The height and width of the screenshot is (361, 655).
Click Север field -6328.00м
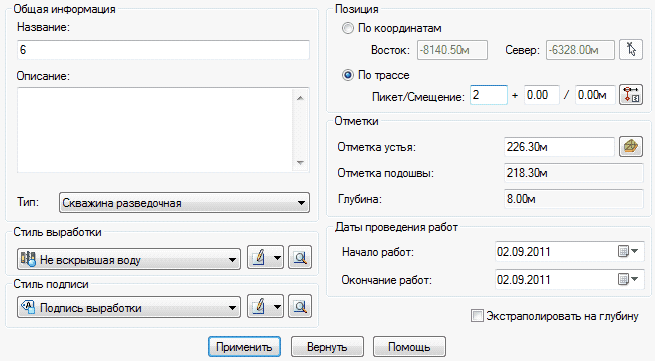(x=580, y=50)
